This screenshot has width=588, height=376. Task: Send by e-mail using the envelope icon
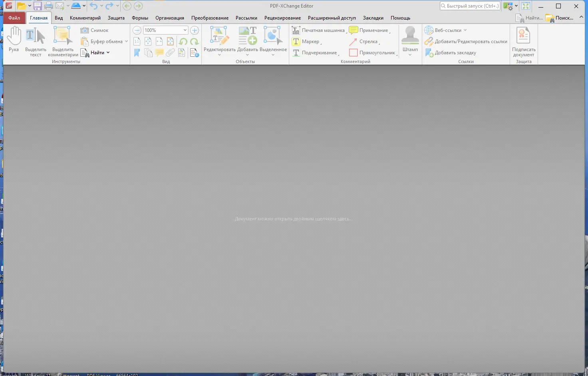tap(60, 6)
